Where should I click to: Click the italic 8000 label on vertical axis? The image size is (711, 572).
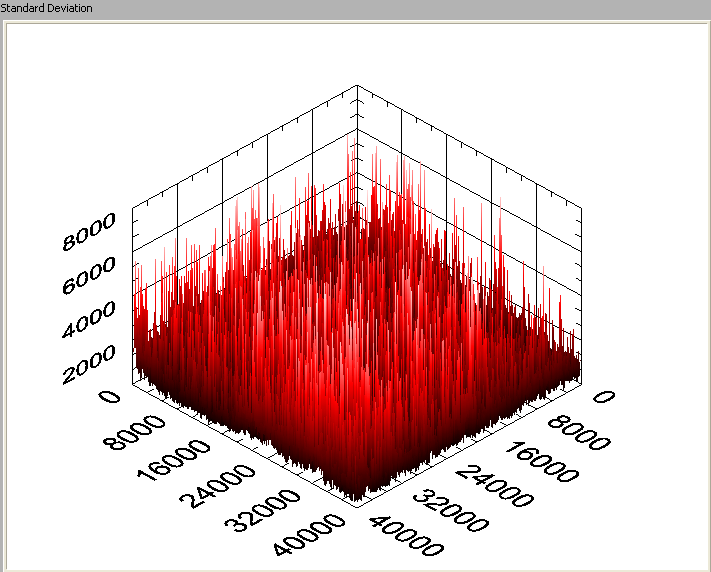click(x=89, y=231)
